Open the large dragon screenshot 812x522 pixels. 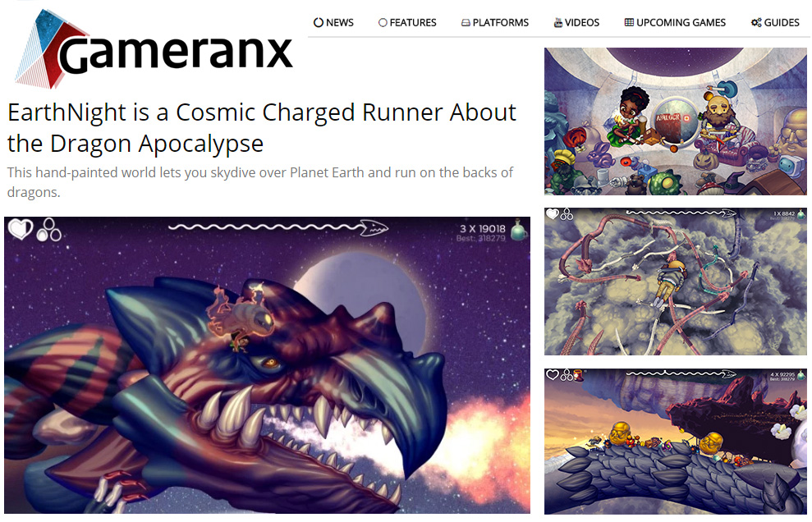pyautogui.click(x=267, y=365)
